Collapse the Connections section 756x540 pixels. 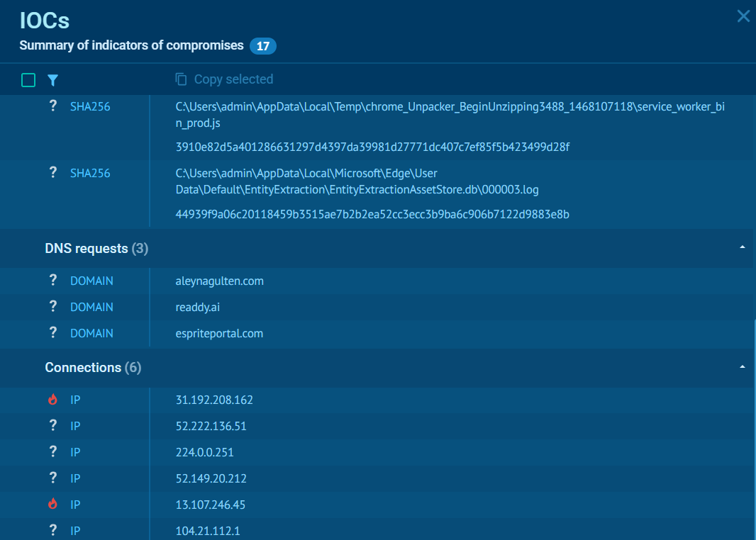point(742,367)
